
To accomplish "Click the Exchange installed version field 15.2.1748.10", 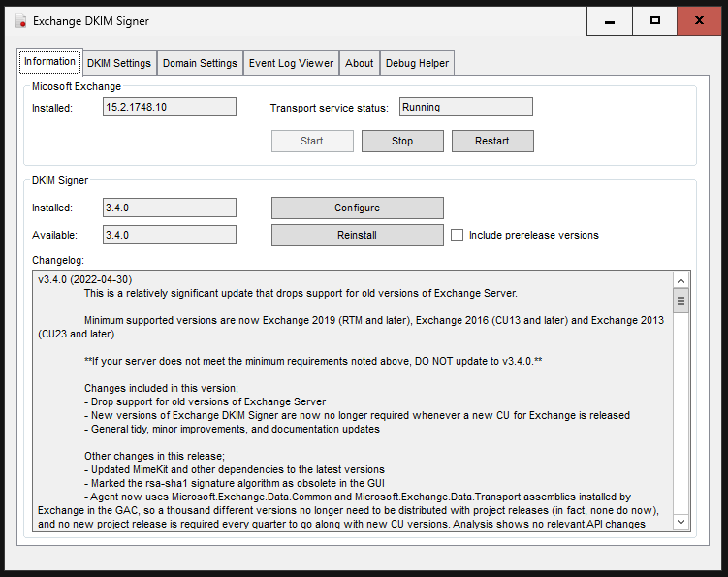I will (x=170, y=107).
